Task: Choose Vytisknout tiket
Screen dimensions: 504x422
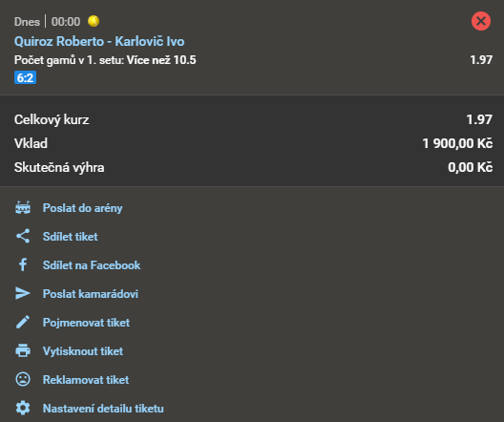Action: coord(83,351)
